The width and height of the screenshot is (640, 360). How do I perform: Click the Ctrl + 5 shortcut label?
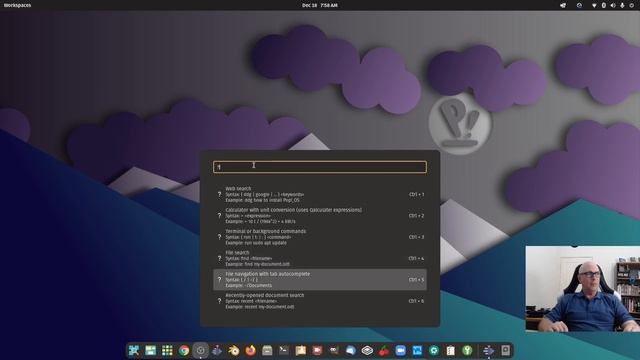416,280
